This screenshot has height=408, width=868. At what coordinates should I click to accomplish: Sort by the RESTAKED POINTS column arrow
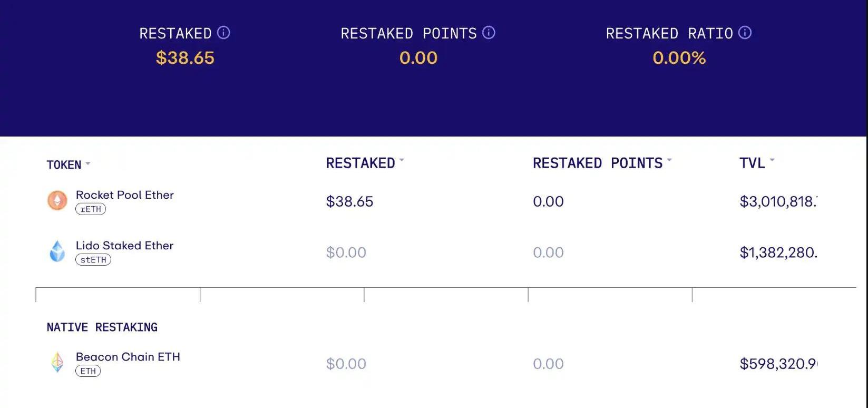coord(669,160)
